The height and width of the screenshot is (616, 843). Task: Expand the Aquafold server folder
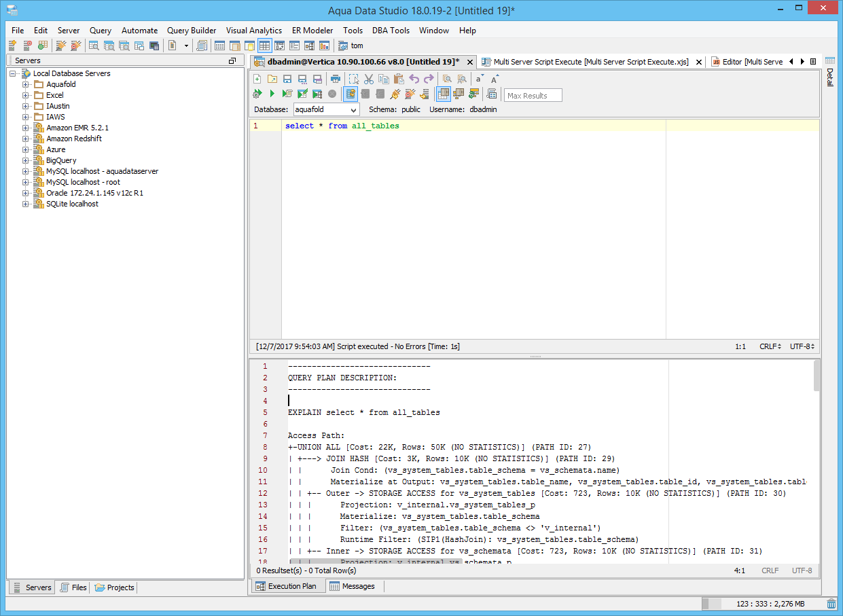pyautogui.click(x=26, y=84)
